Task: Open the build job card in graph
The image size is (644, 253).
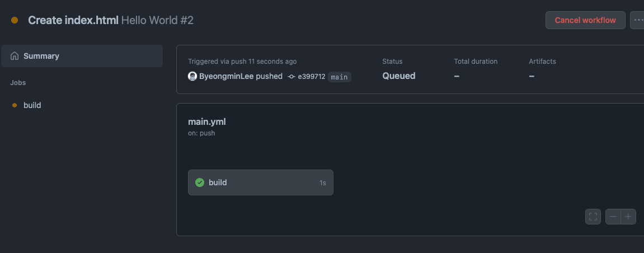Action: click(x=260, y=182)
